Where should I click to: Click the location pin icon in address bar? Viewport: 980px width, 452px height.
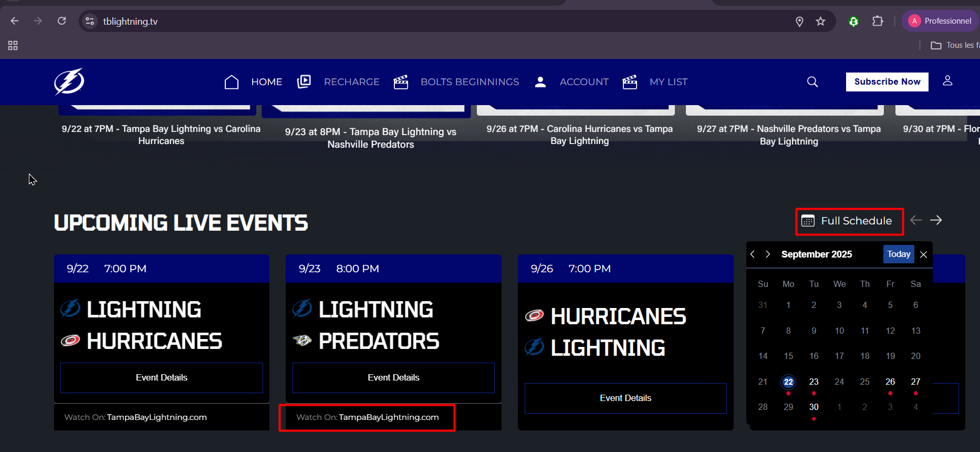[799, 21]
